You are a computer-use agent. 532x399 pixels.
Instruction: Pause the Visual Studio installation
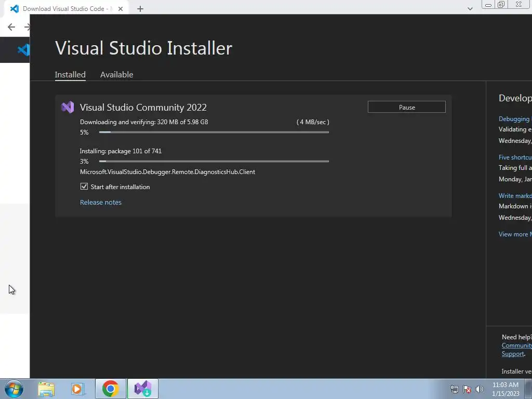coord(406,107)
